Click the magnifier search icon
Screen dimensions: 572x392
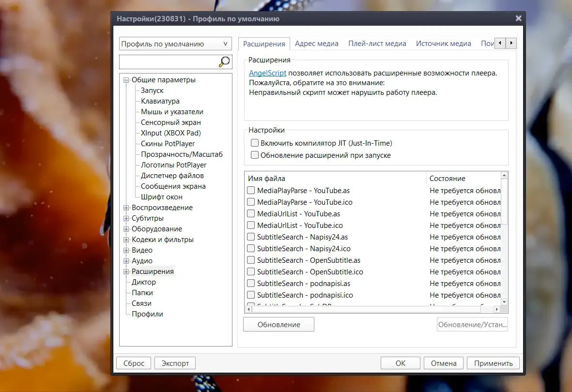coord(224,61)
